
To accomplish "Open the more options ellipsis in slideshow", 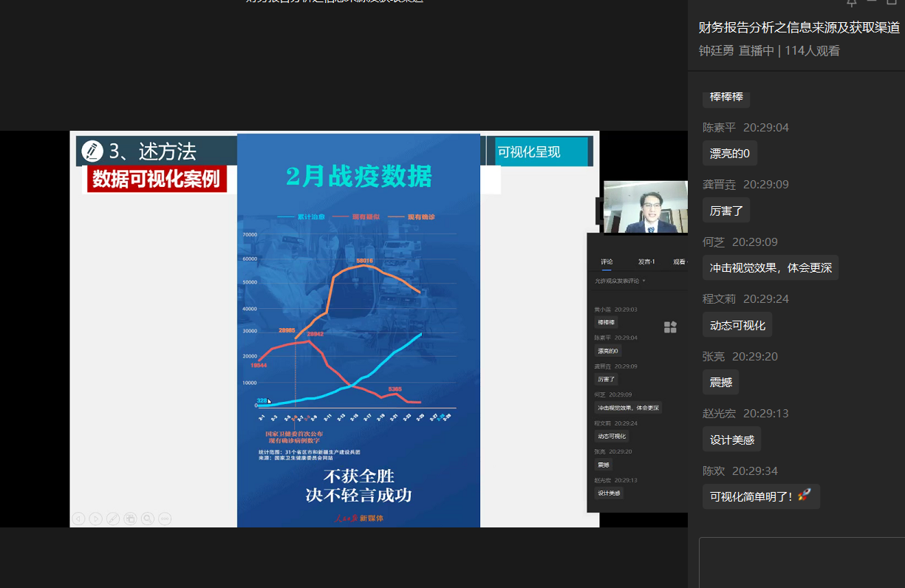I will click(165, 519).
